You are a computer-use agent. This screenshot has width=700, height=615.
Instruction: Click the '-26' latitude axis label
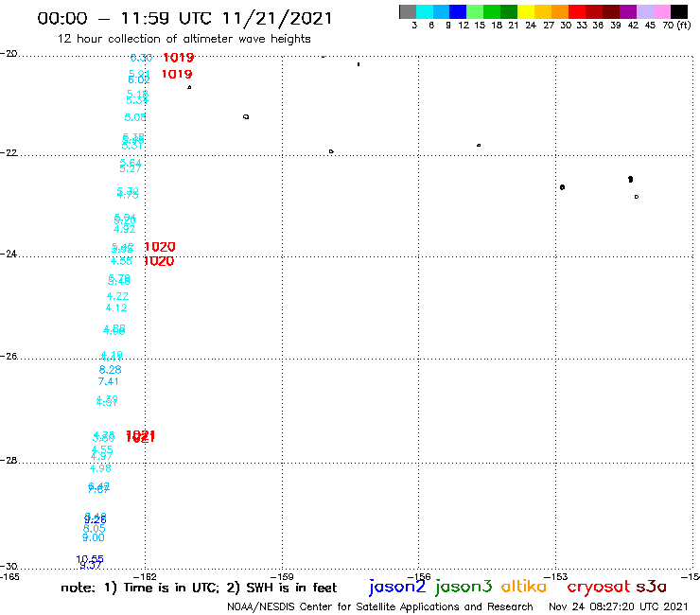9,356
